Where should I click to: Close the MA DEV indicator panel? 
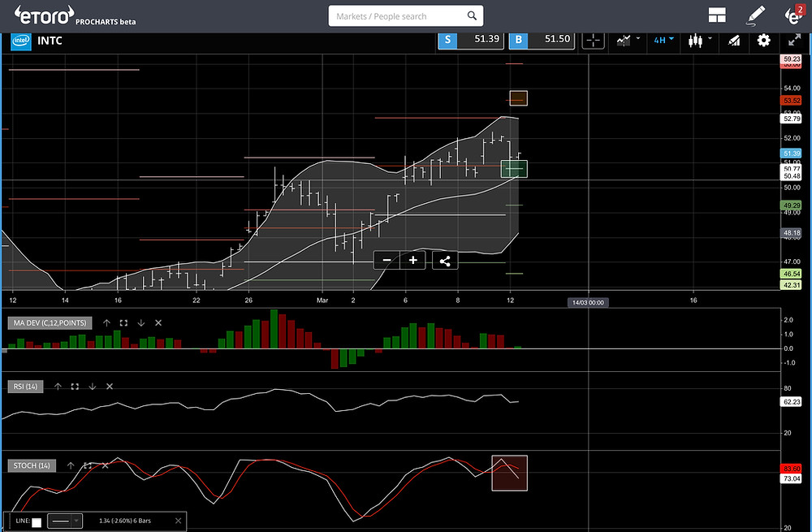coord(158,322)
